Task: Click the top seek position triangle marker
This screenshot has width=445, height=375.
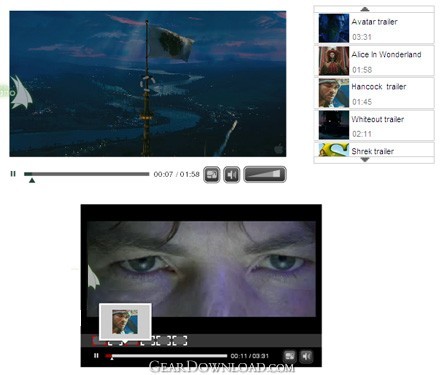Action: [32, 180]
